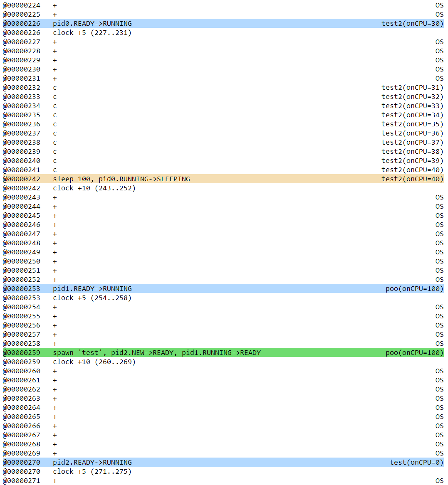Screen dimensions: 448x485
Task: Click the test(onCPU=0) label
Action: [x=416, y=462]
